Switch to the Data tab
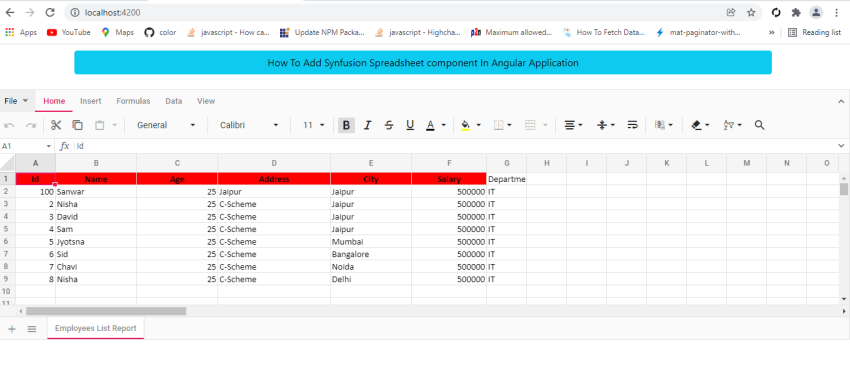Image resolution: width=850 pixels, height=366 pixels. point(173,101)
